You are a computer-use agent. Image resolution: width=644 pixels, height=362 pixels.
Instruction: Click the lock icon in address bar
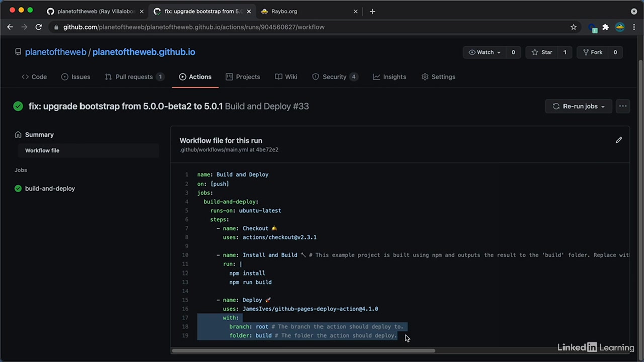[56, 27]
